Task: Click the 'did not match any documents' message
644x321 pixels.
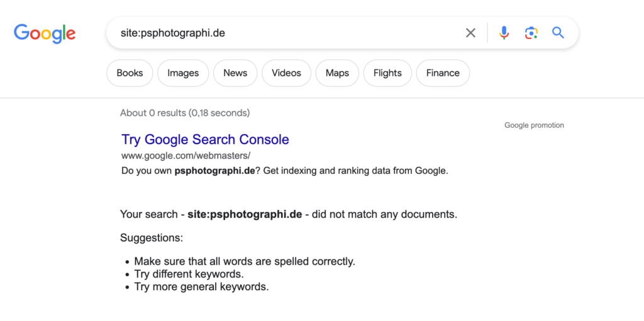Action: 288,215
